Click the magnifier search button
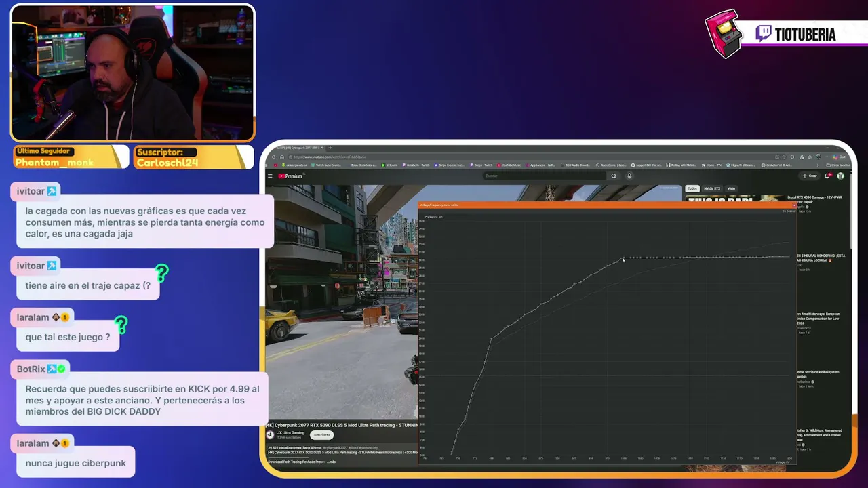The width and height of the screenshot is (868, 488). (614, 176)
